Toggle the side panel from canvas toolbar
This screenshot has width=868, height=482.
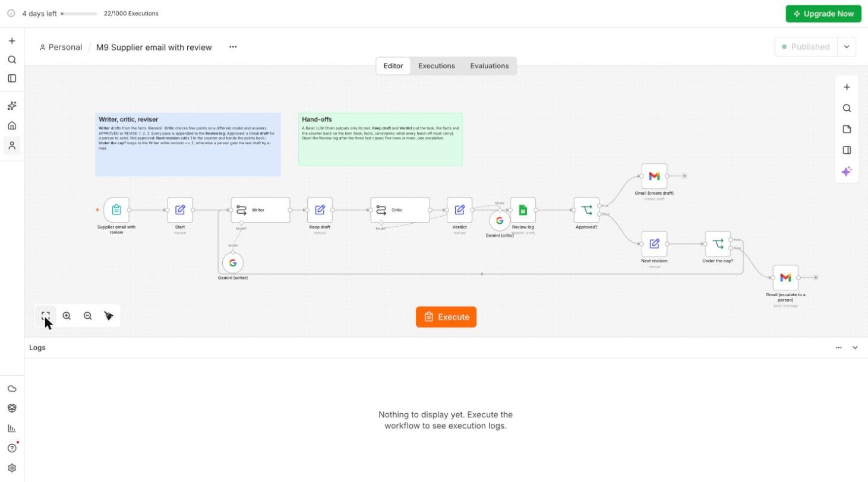pyautogui.click(x=847, y=150)
